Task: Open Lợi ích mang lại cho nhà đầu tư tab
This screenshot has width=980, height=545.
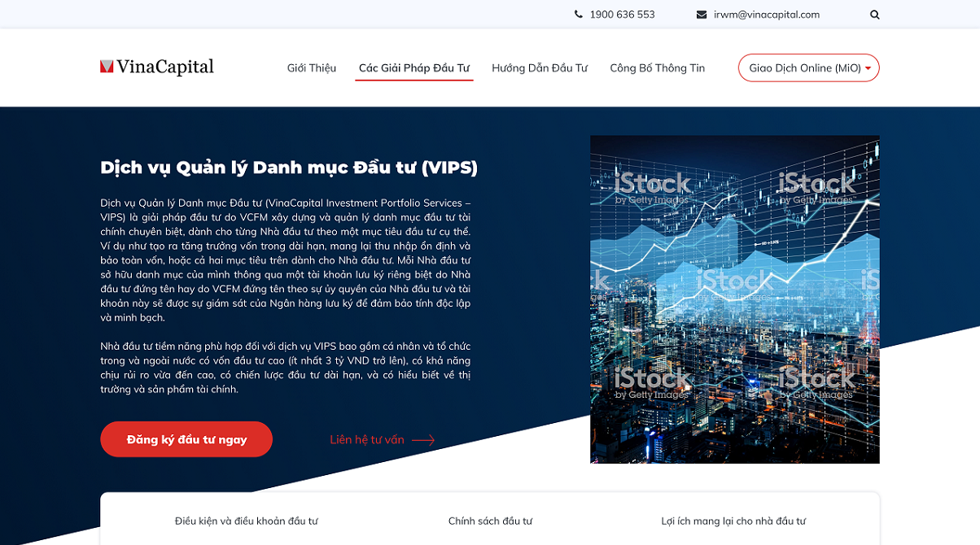Action: tap(733, 521)
